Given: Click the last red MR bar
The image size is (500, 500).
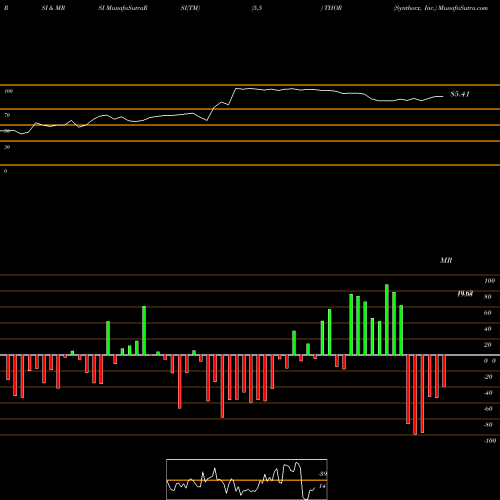Looking at the screenshot, I should [x=444, y=371].
